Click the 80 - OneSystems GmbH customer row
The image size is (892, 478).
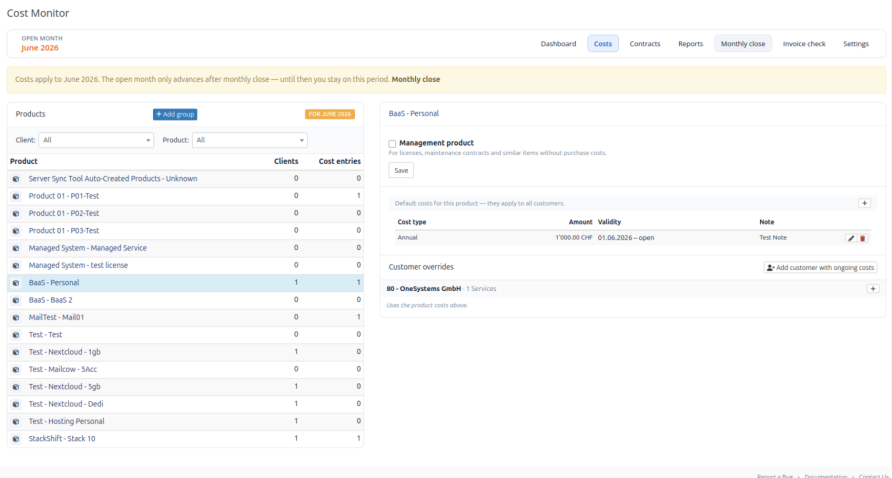[x=633, y=289]
